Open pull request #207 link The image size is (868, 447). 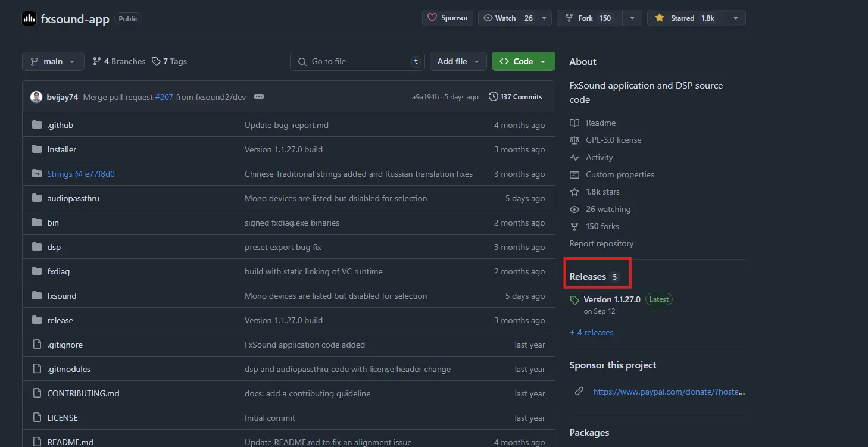click(164, 97)
